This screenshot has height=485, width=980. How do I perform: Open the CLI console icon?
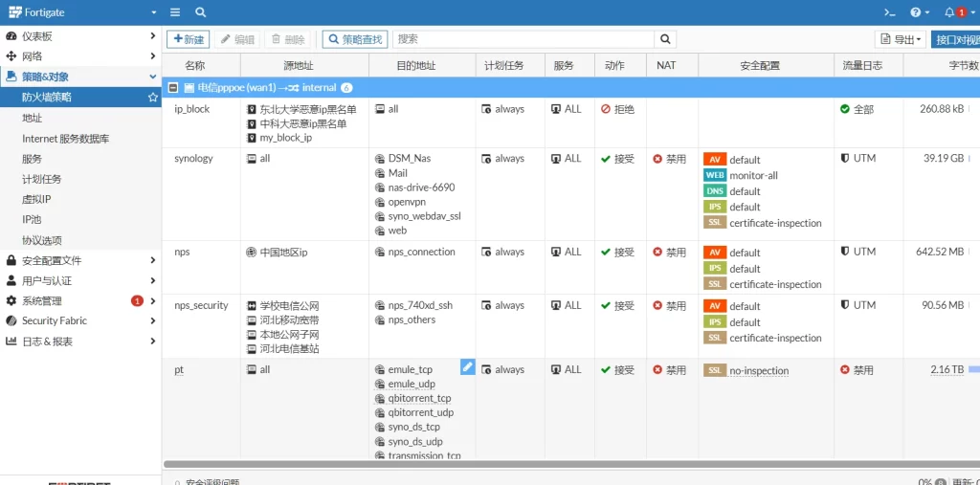(889, 12)
